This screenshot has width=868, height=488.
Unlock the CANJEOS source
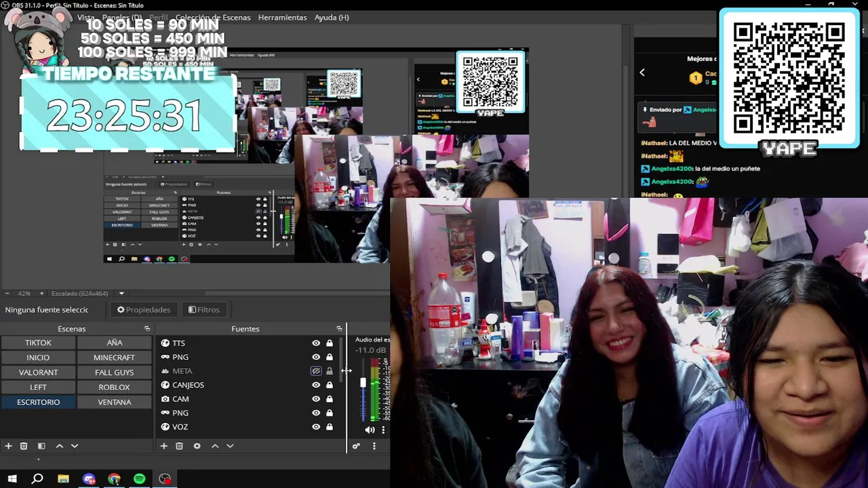pyautogui.click(x=330, y=385)
